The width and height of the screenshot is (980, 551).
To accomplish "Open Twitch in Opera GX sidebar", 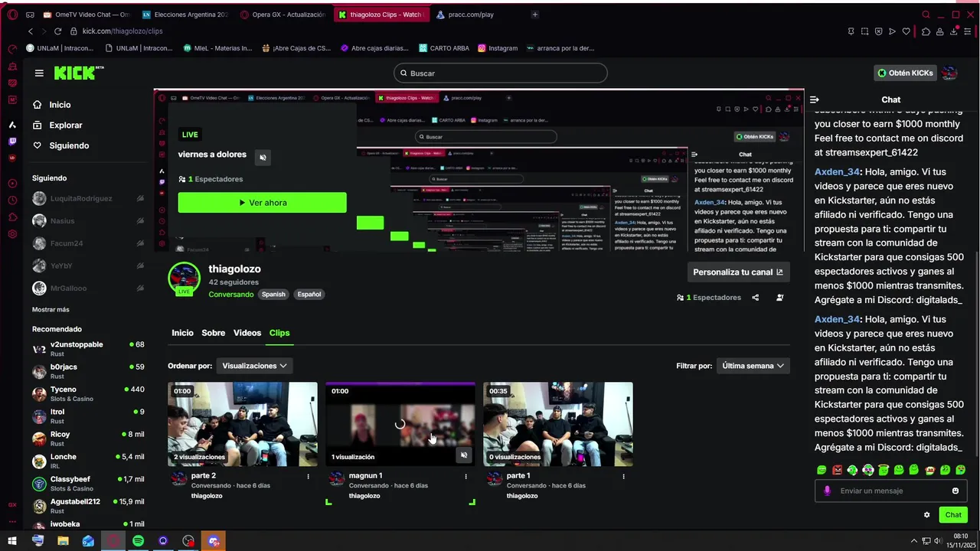I will tap(12, 142).
